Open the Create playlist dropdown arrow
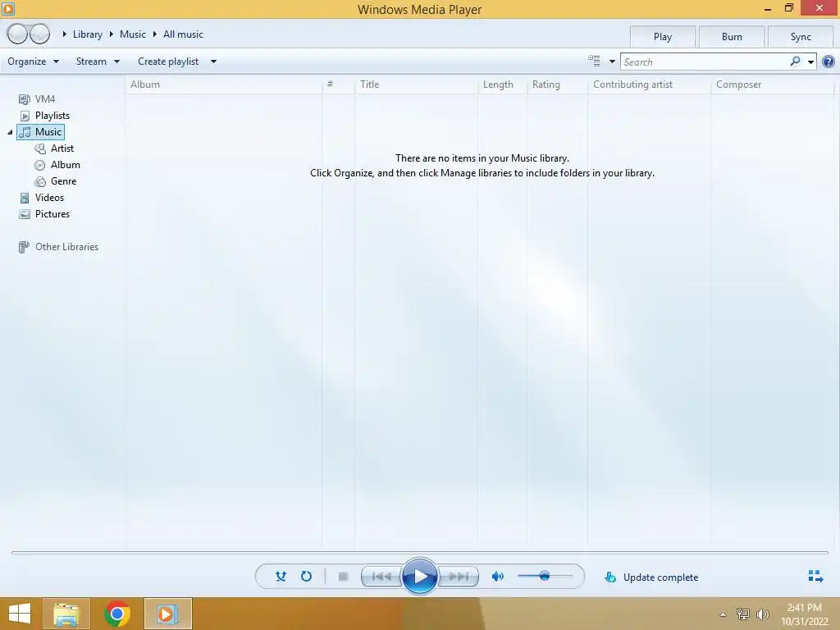This screenshot has width=840, height=630. 213,62
